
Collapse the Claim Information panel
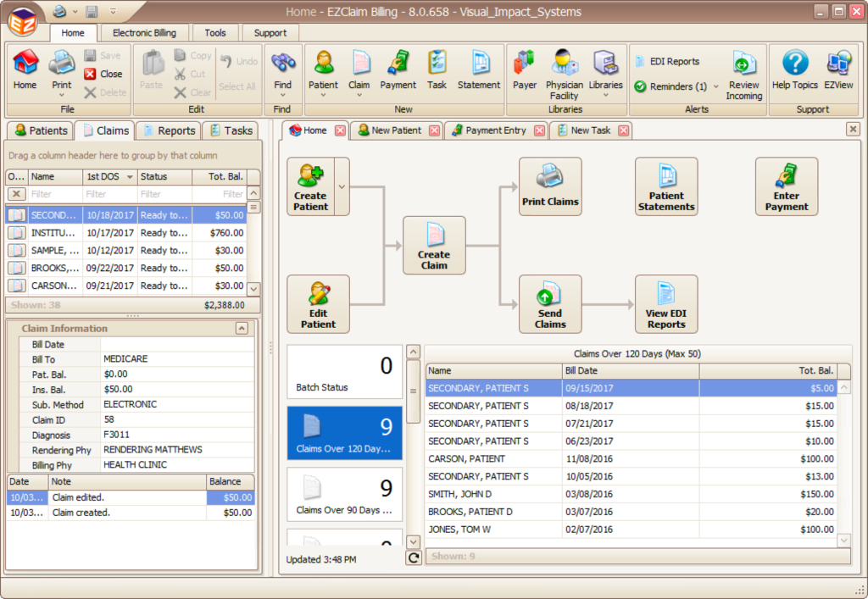point(242,328)
